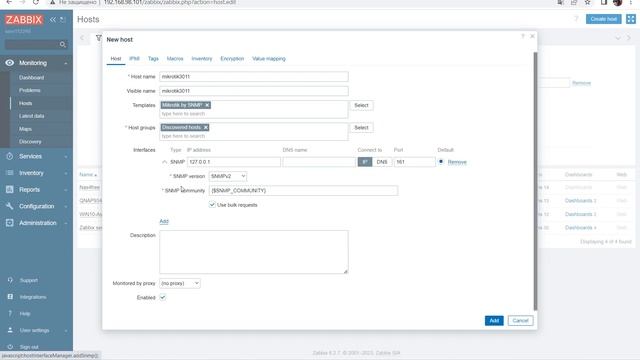
Task: Click the Integrations icon
Action: click(10, 297)
